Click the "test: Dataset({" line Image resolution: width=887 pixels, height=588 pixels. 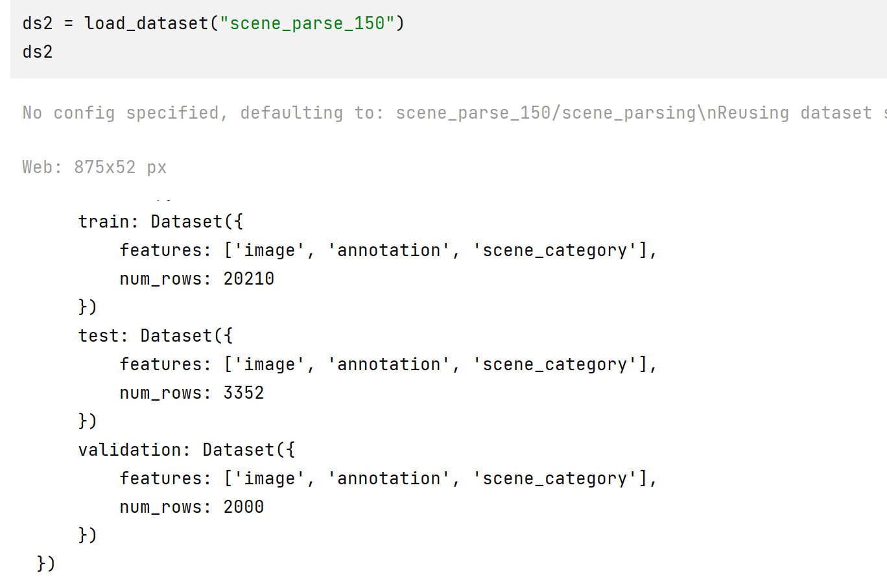pyautogui.click(x=155, y=336)
